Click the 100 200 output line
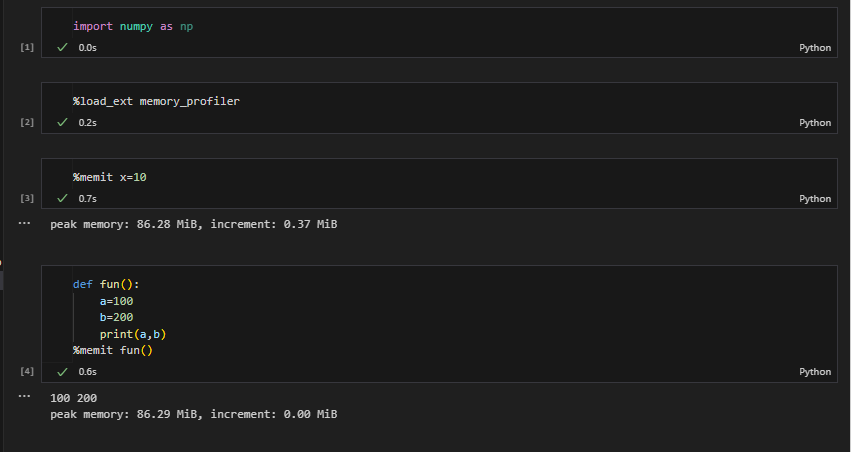This screenshot has height=452, width=851. coord(73,398)
